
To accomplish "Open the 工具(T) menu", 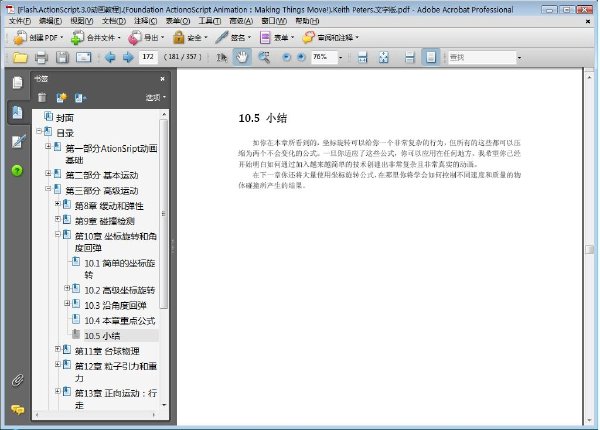I will 210,21.
